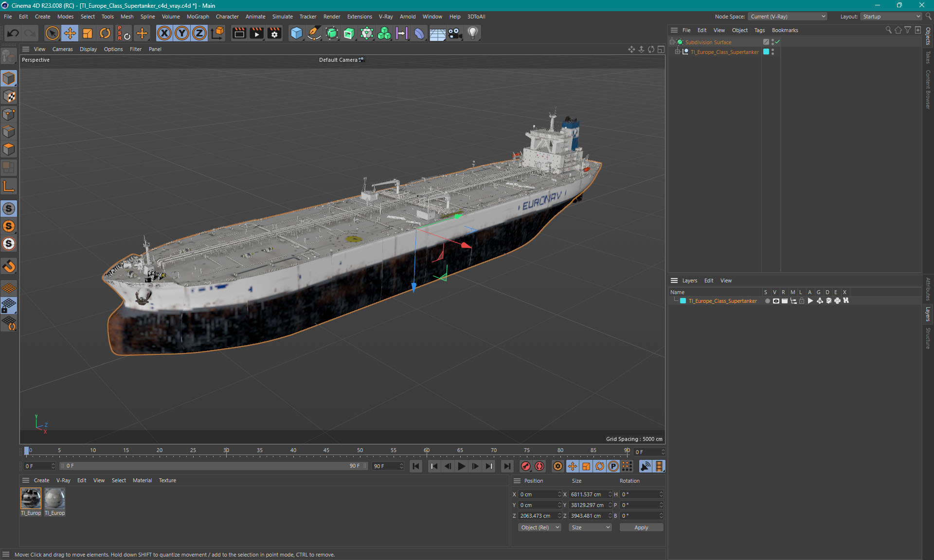Toggle Autokeying button

click(540, 466)
